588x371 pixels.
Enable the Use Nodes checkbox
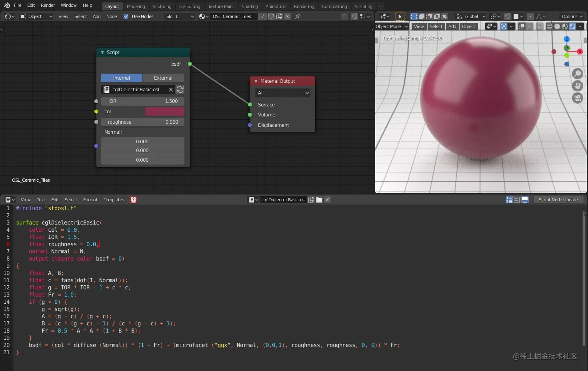[126, 16]
